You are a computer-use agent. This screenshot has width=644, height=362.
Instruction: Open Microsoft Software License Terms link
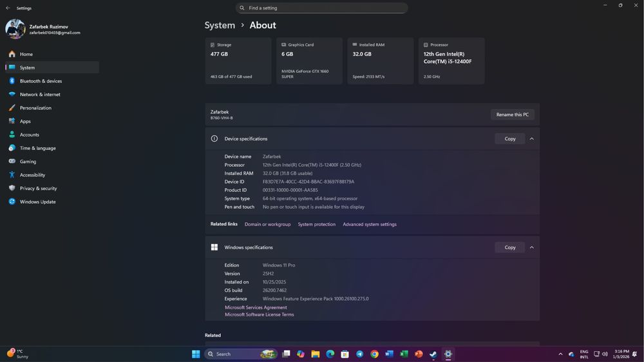[x=259, y=315]
